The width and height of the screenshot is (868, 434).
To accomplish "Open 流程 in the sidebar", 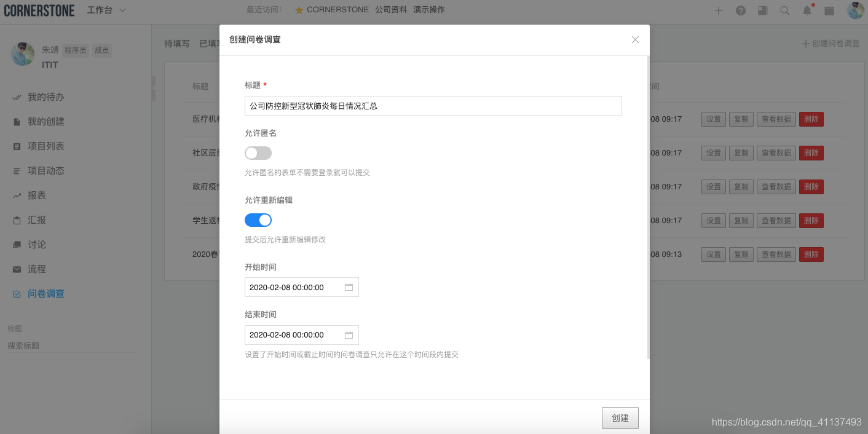I will [x=37, y=269].
